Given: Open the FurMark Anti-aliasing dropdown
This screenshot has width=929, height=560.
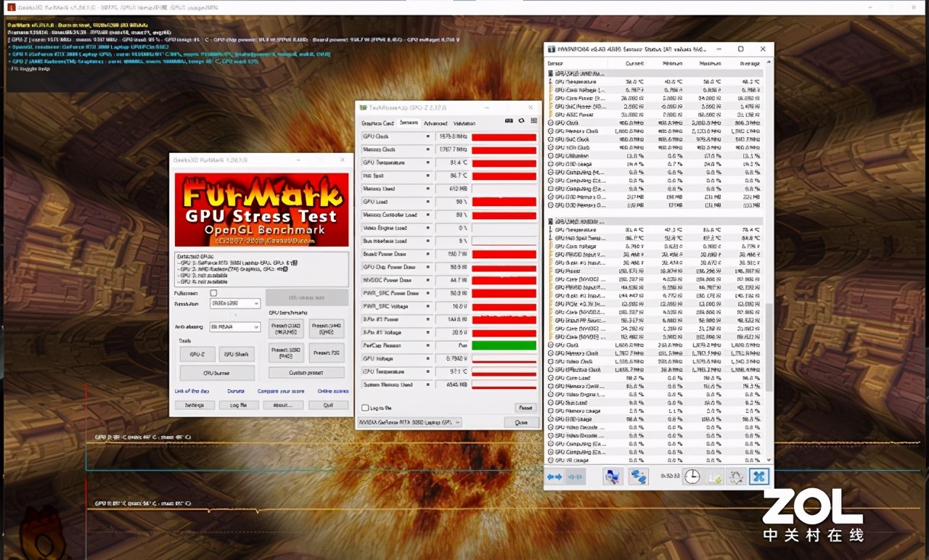Looking at the screenshot, I should tap(234, 327).
